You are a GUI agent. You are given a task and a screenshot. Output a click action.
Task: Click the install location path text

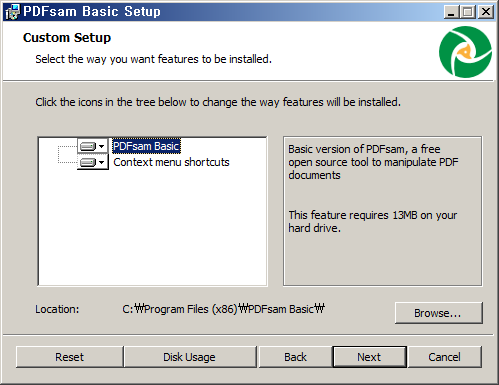click(223, 309)
